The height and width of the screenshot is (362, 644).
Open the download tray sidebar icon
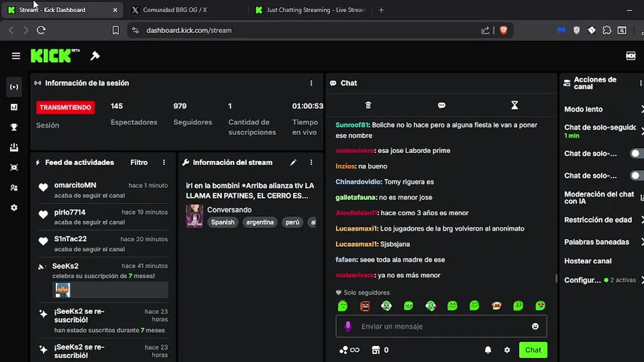point(14,147)
